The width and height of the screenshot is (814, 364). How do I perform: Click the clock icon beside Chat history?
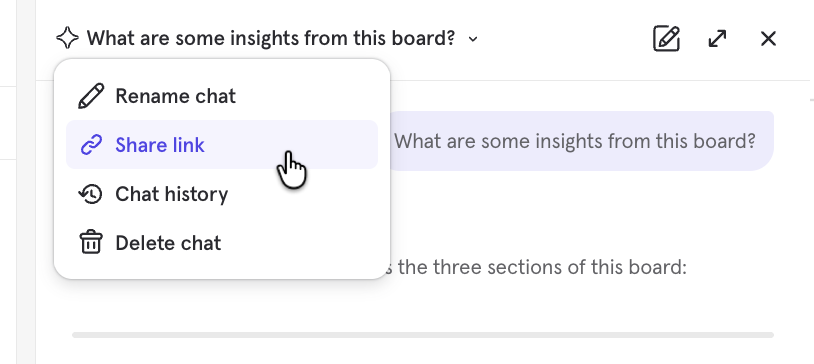pyautogui.click(x=91, y=194)
